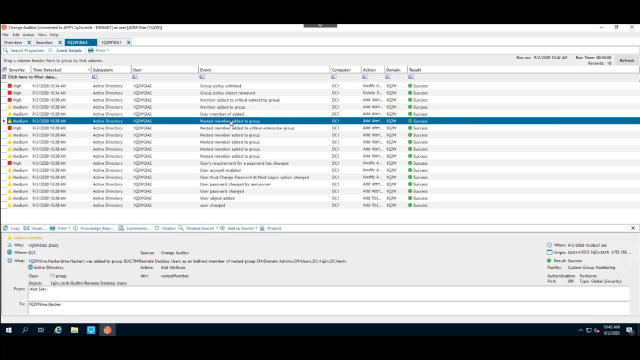The image size is (640, 360).
Task: Open the File menu
Action: (x=5, y=35)
